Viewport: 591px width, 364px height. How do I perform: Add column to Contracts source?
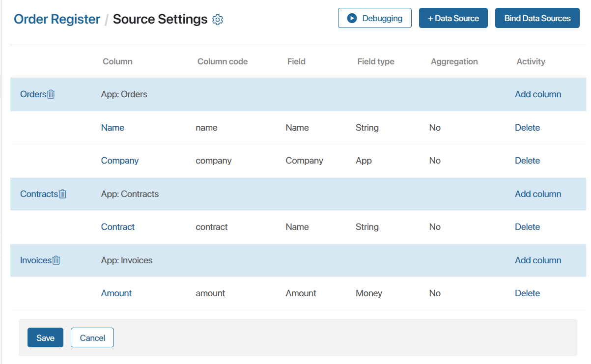pyautogui.click(x=538, y=194)
